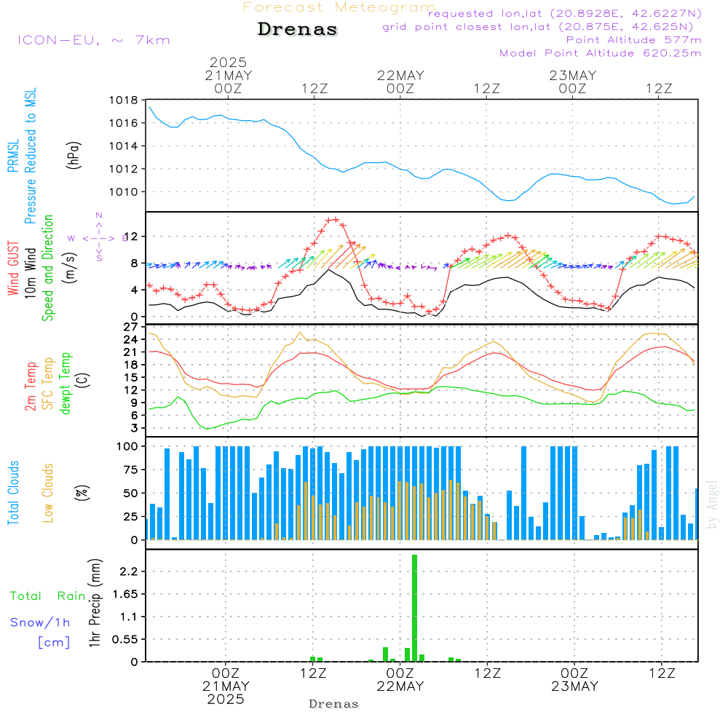Click the blue "Total Clouds" legend label
728x728 pixels.
coord(13,493)
